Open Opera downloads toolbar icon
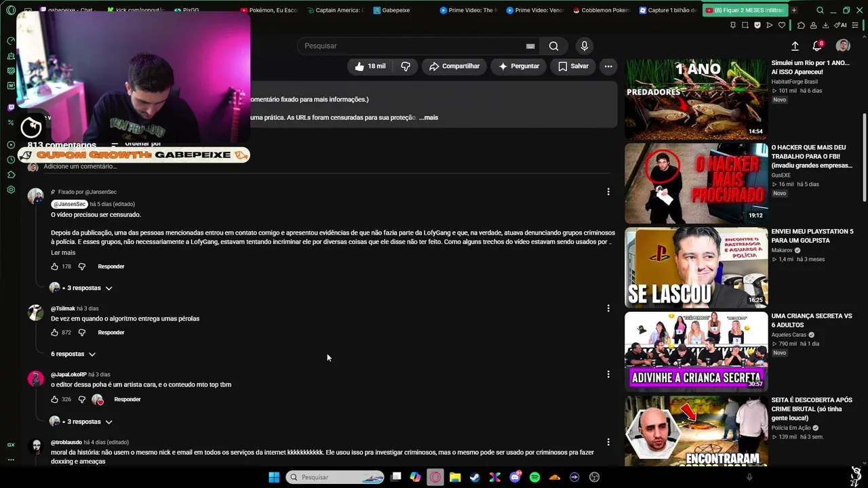 click(825, 25)
